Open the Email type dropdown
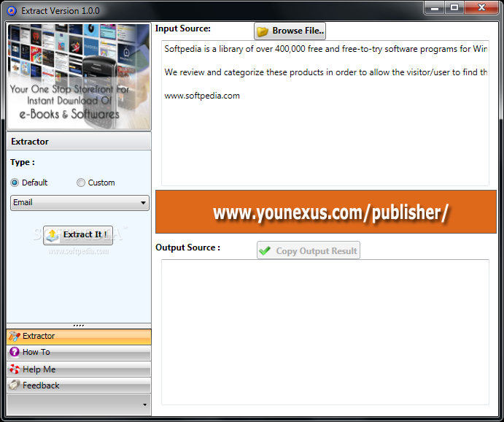Viewport: 504px width, 422px height. click(80, 203)
